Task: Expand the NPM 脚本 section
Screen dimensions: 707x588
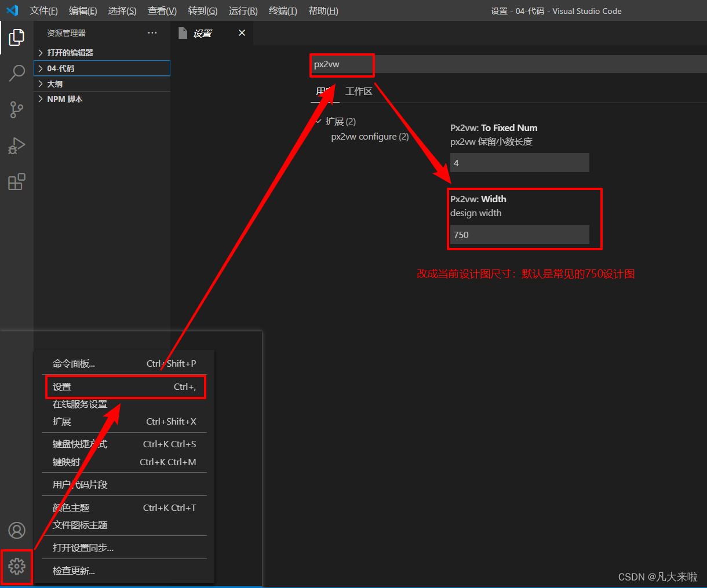Action: (102, 99)
